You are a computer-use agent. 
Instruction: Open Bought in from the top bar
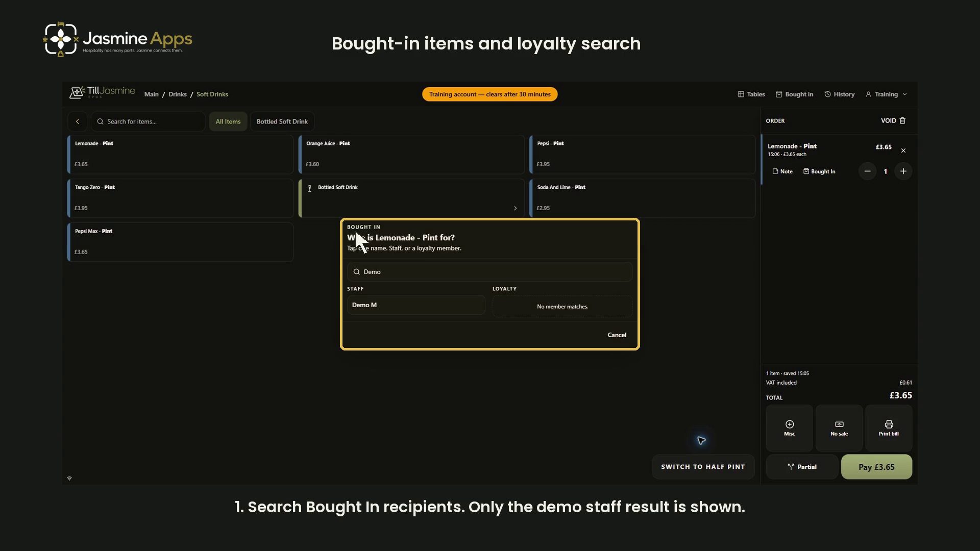(794, 94)
